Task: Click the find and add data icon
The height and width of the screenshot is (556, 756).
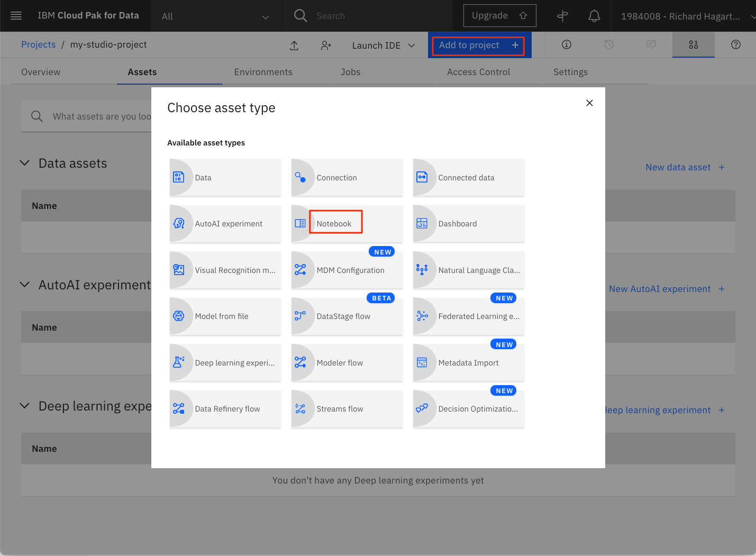Action: click(x=694, y=44)
